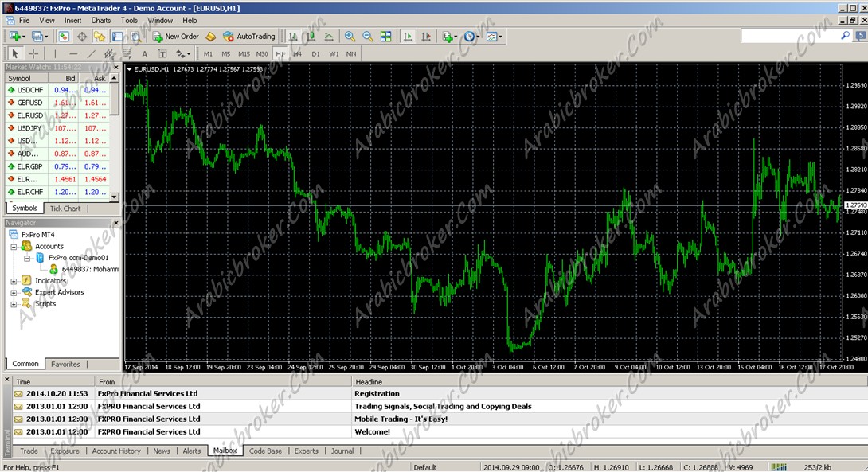Switch timeframe to D1
The image size is (868, 472).
315,53
